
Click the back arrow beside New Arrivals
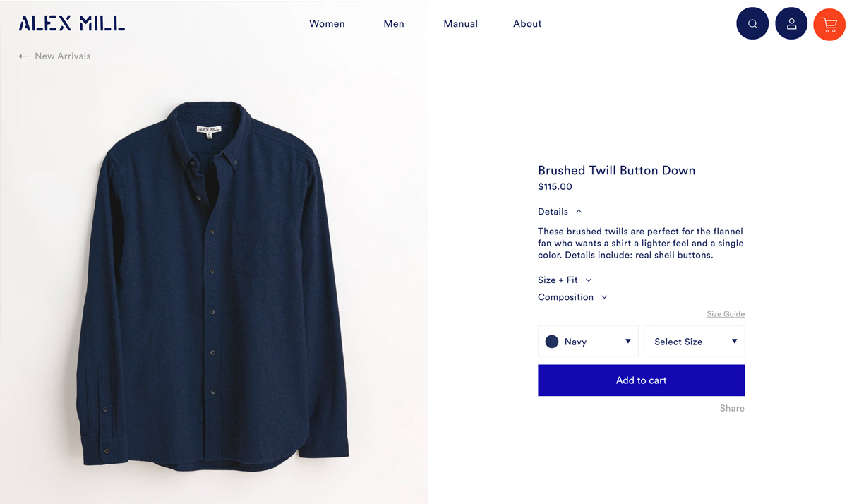point(24,56)
